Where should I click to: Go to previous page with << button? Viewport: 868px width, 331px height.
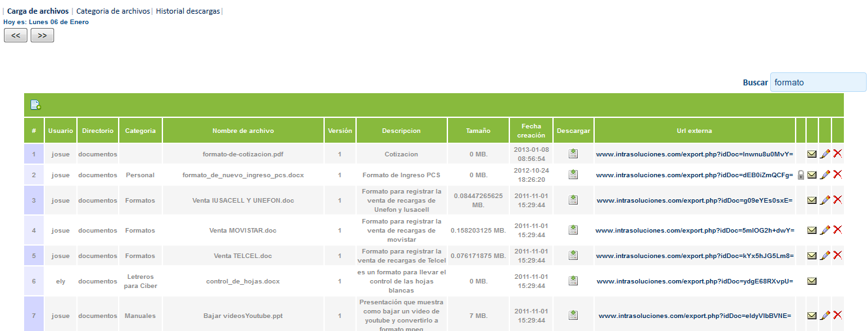[x=16, y=35]
